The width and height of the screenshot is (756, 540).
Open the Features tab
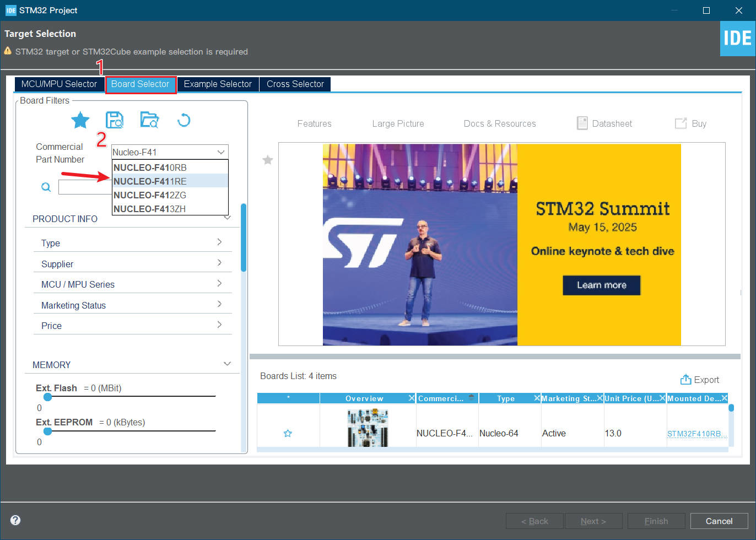[x=314, y=123]
